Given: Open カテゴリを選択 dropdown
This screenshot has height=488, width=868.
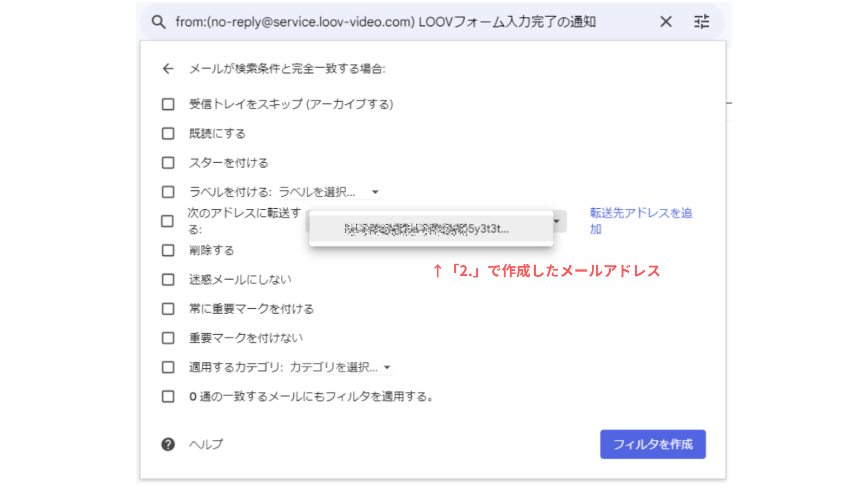Looking at the screenshot, I should 341,367.
